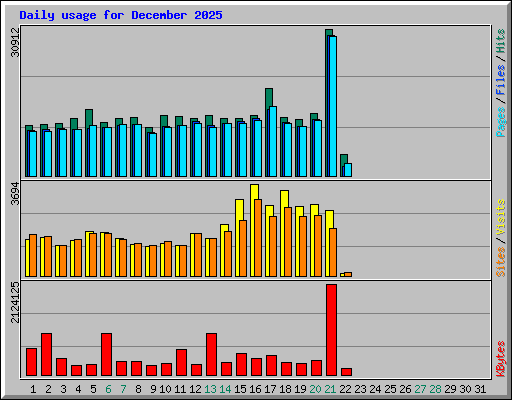Image resolution: width=512 pixels, height=400 pixels.
Task: Click green weekend day label 13
Action: pyautogui.click(x=210, y=389)
